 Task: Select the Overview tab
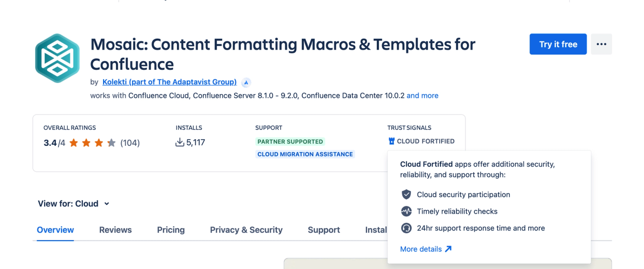[x=55, y=230]
